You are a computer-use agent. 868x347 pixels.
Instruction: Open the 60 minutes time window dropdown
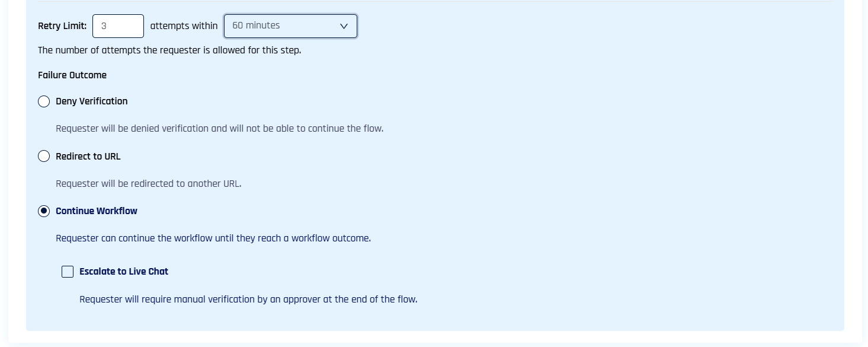click(290, 26)
